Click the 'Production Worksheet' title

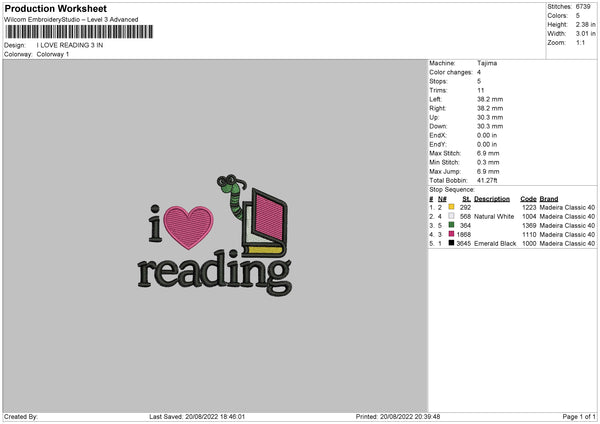pyautogui.click(x=55, y=8)
